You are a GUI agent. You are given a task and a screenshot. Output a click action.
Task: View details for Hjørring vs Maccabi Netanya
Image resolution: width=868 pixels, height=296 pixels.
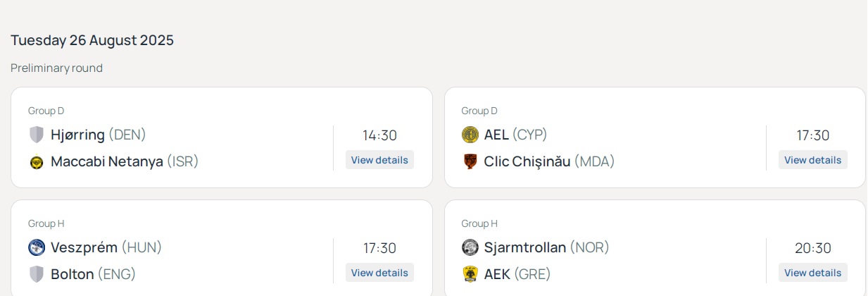[379, 160]
